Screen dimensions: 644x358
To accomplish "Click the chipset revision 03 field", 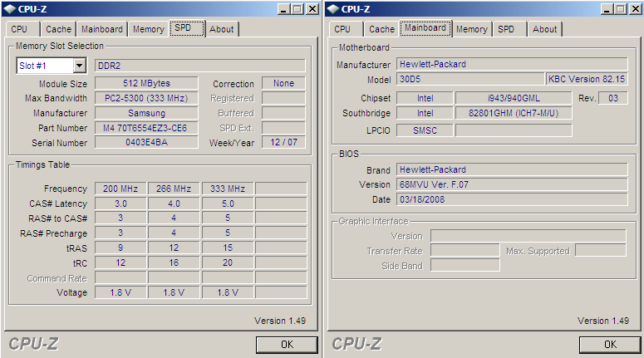I will point(612,98).
